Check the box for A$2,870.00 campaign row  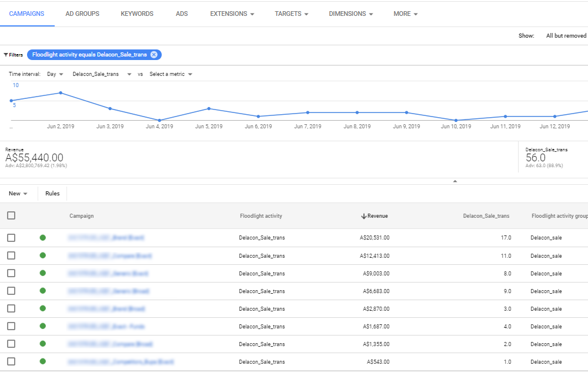pos(11,308)
